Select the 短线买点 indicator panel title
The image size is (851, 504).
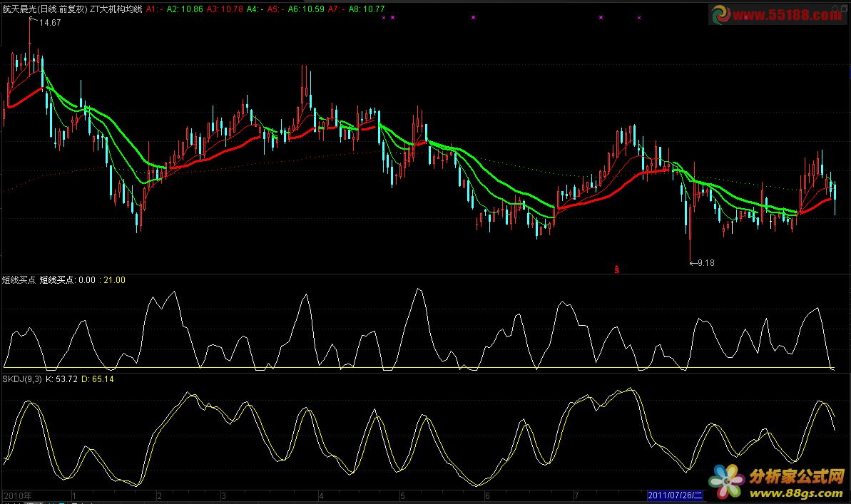coord(19,280)
